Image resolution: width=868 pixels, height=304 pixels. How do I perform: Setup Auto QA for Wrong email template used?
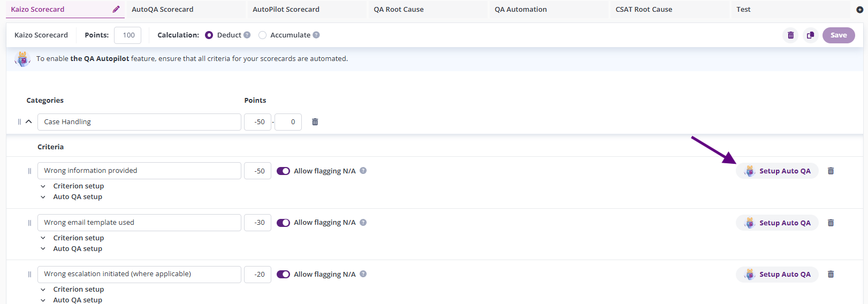[777, 223]
